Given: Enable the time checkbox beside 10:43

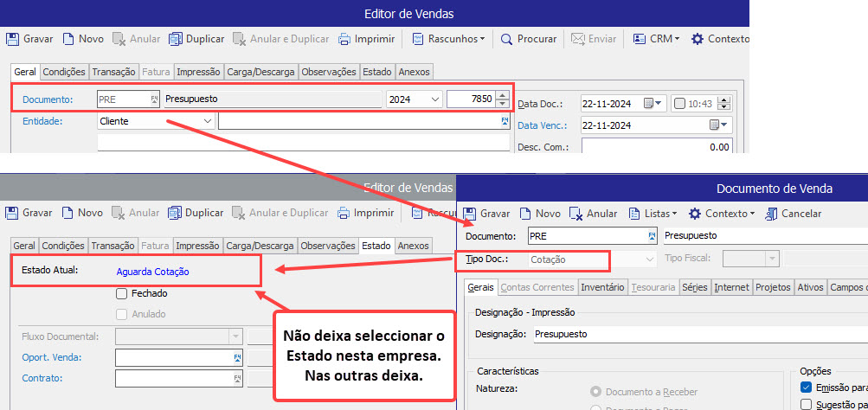Looking at the screenshot, I should (679, 103).
